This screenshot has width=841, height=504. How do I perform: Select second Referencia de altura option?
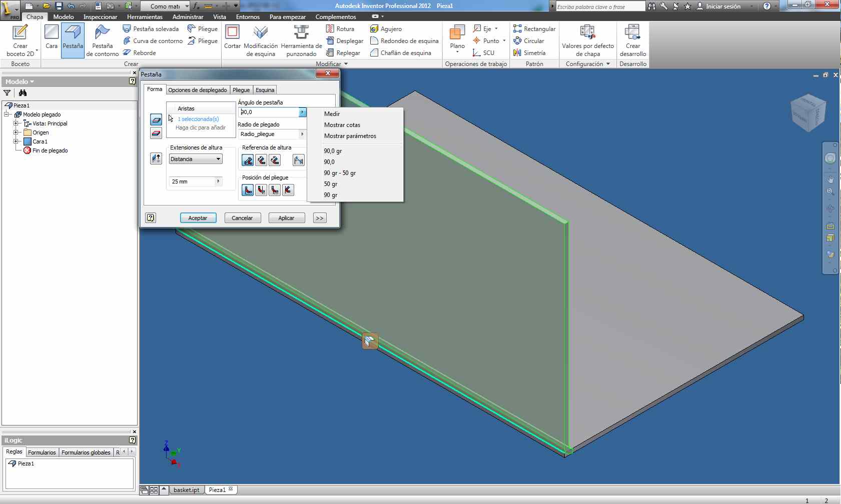tap(261, 160)
